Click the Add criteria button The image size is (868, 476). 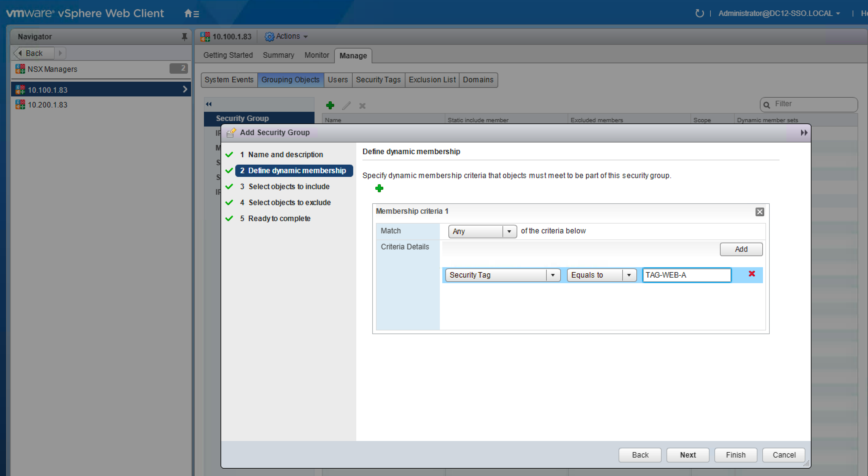(x=741, y=249)
